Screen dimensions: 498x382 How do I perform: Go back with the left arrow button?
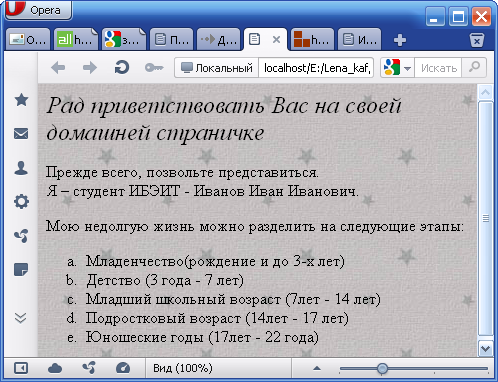58,68
